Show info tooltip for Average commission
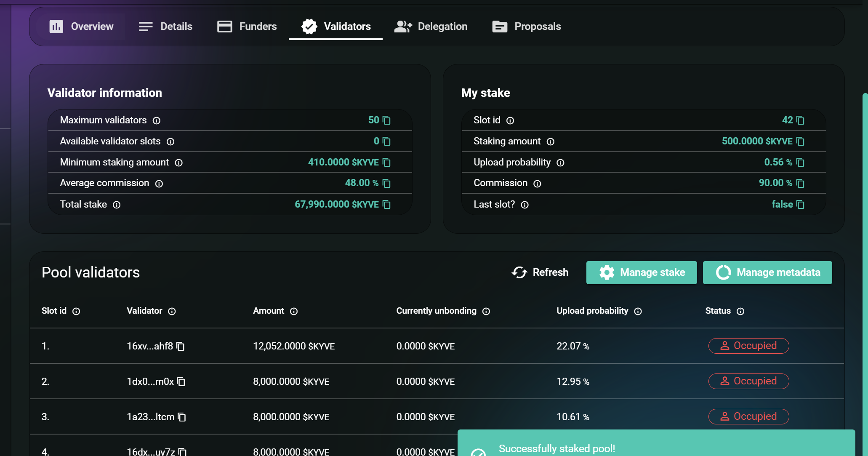868x456 pixels. [159, 184]
